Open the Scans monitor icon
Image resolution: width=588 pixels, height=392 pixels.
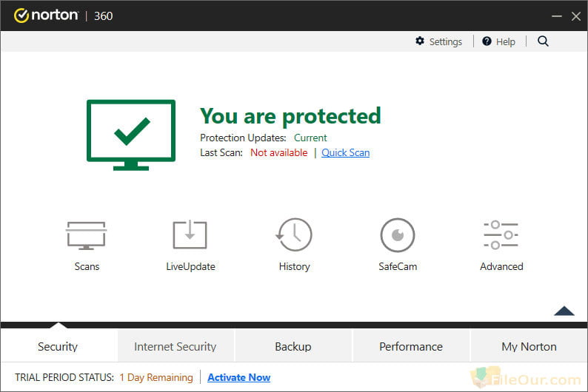point(86,235)
